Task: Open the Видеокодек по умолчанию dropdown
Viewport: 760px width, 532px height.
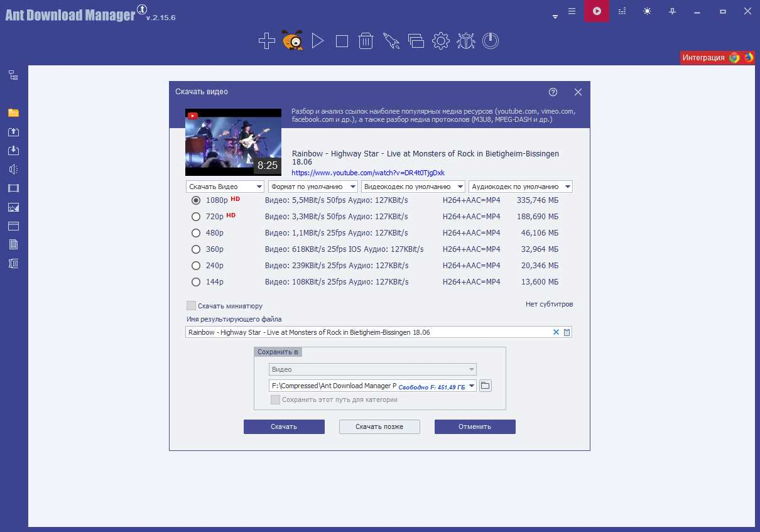Action: (x=413, y=187)
